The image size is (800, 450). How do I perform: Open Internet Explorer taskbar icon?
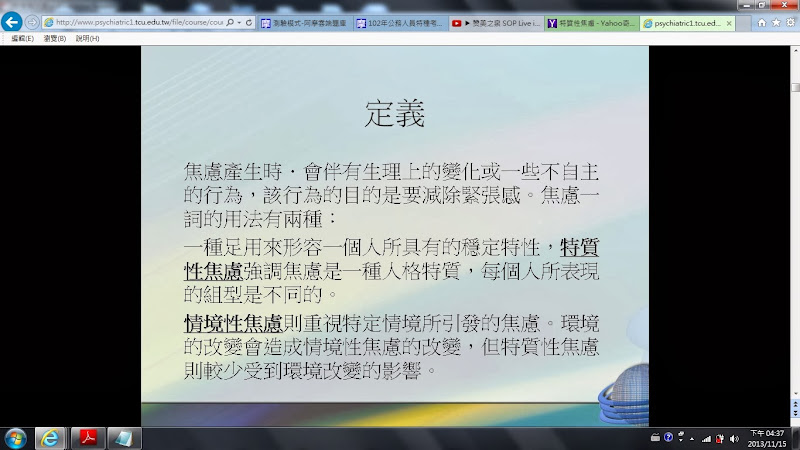point(52,437)
